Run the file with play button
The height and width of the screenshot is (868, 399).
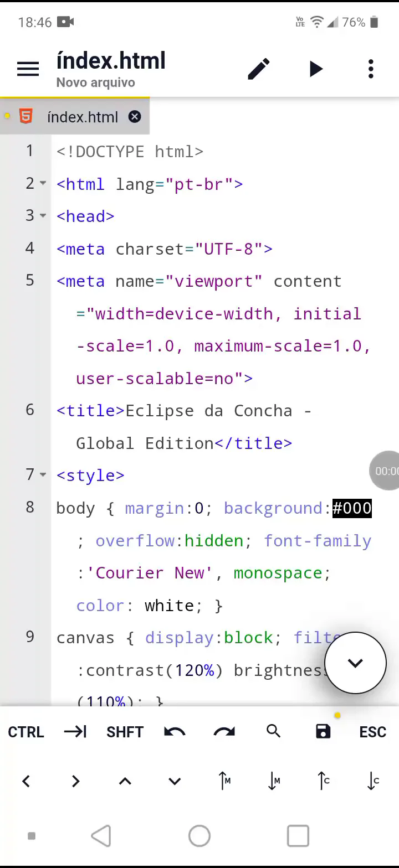[x=316, y=69]
